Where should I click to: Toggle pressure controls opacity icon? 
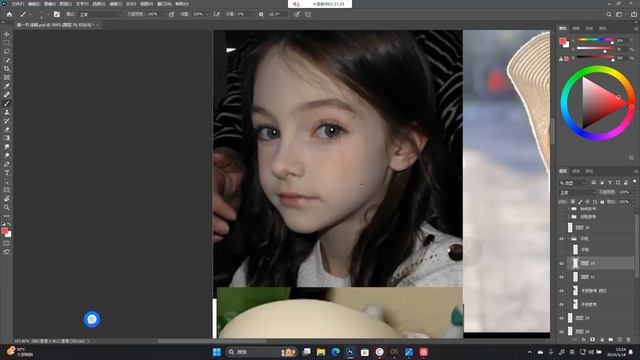pyautogui.click(x=172, y=14)
